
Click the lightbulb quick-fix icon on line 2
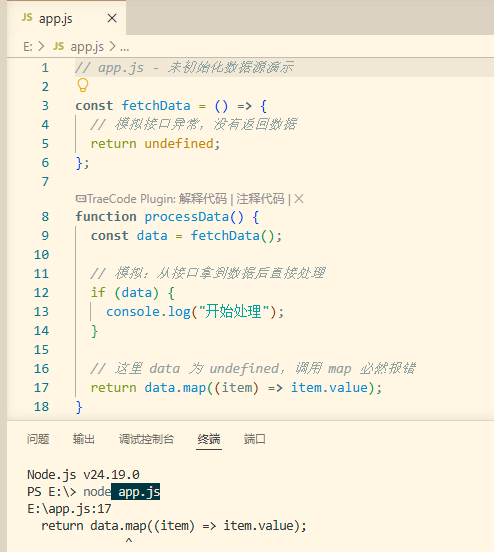pyautogui.click(x=83, y=86)
